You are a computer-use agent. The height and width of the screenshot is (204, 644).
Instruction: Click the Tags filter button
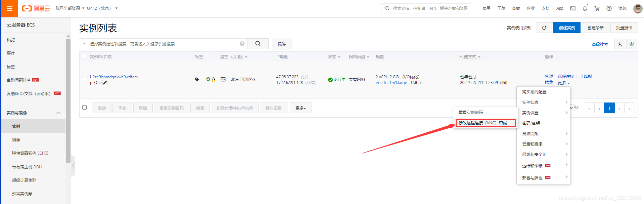(x=282, y=44)
